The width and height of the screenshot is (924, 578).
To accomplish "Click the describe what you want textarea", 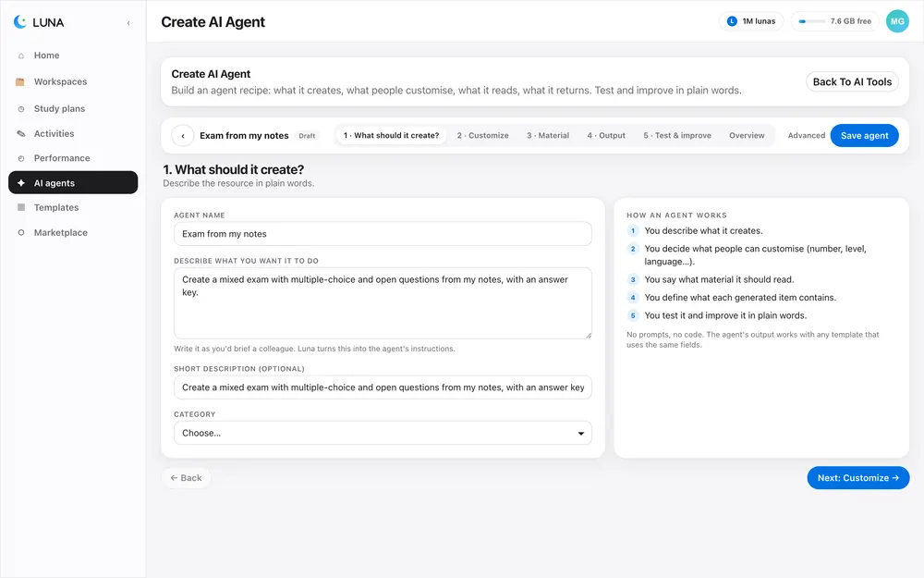I will coord(383,303).
